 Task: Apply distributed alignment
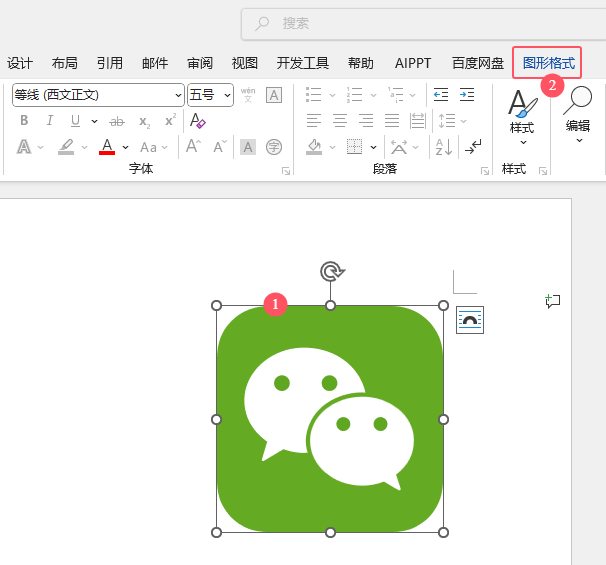coord(418,121)
